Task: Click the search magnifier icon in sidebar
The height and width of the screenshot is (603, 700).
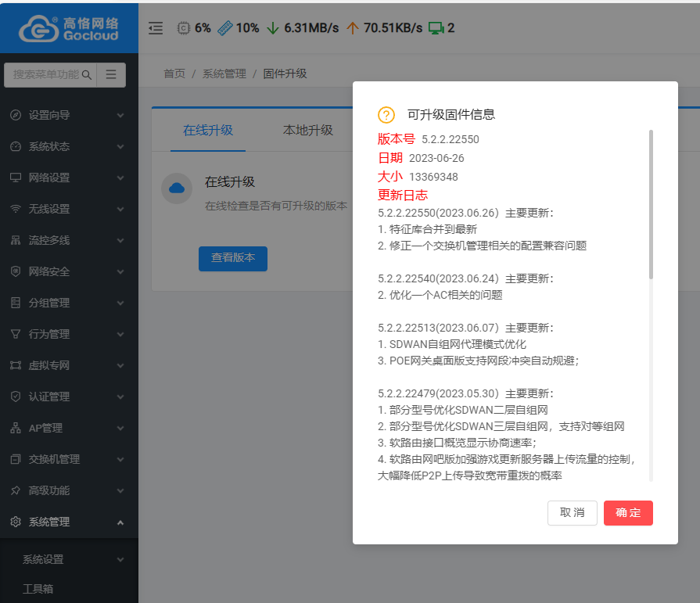Action: click(x=87, y=75)
